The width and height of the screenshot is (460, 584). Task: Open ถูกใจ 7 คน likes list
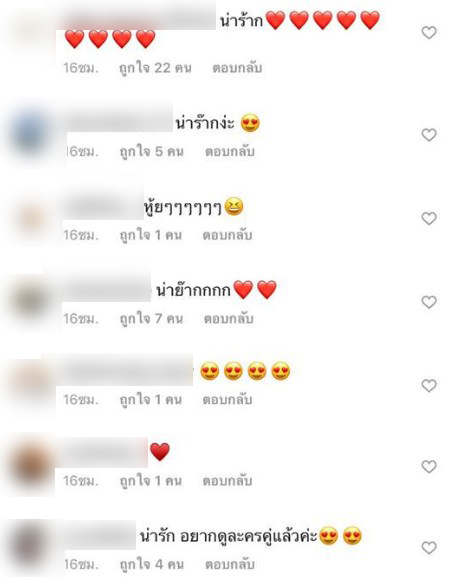(x=151, y=319)
